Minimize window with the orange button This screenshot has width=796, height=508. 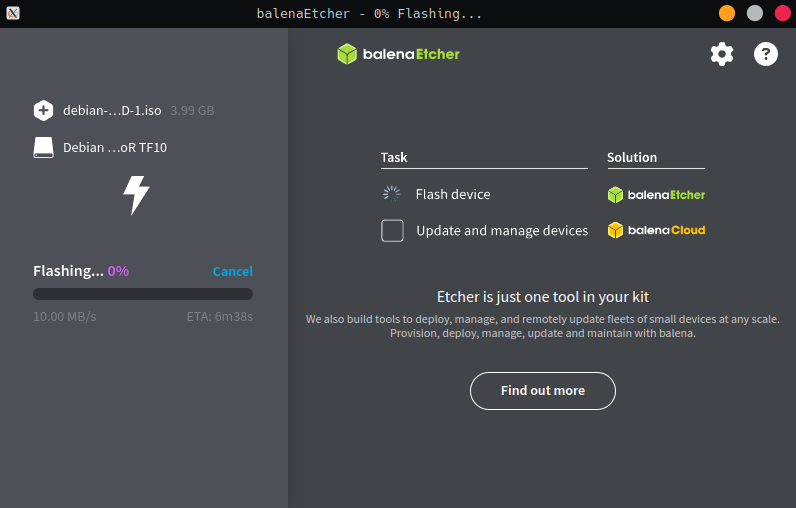[727, 13]
